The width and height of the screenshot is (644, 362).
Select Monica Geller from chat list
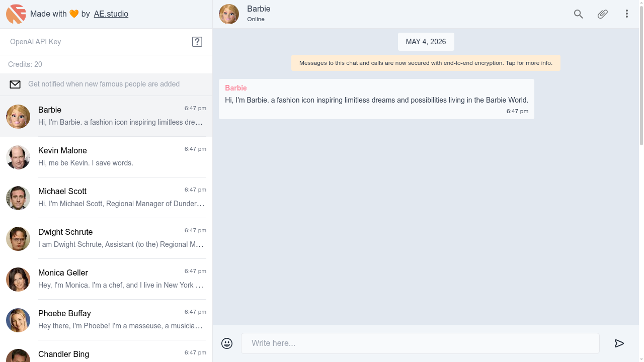106,279
